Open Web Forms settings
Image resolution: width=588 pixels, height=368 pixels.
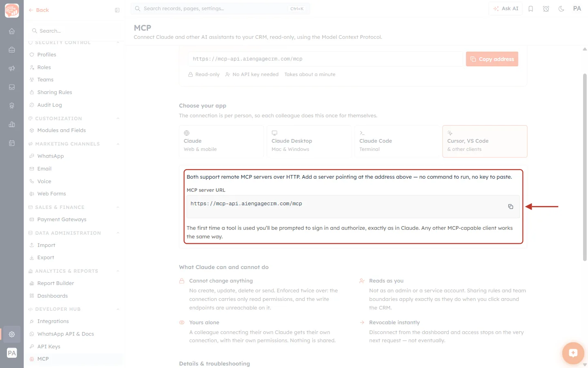tap(75, 194)
